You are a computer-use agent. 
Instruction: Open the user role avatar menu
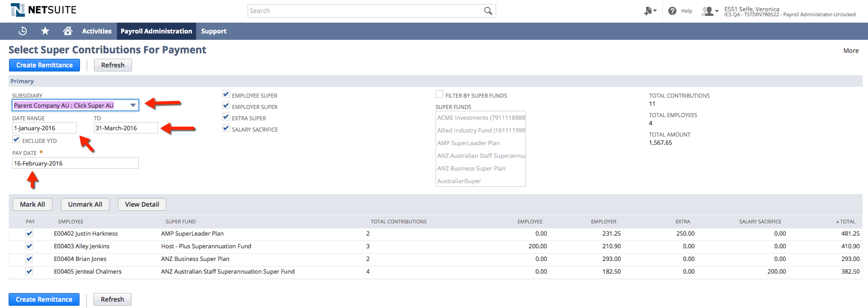pos(710,11)
